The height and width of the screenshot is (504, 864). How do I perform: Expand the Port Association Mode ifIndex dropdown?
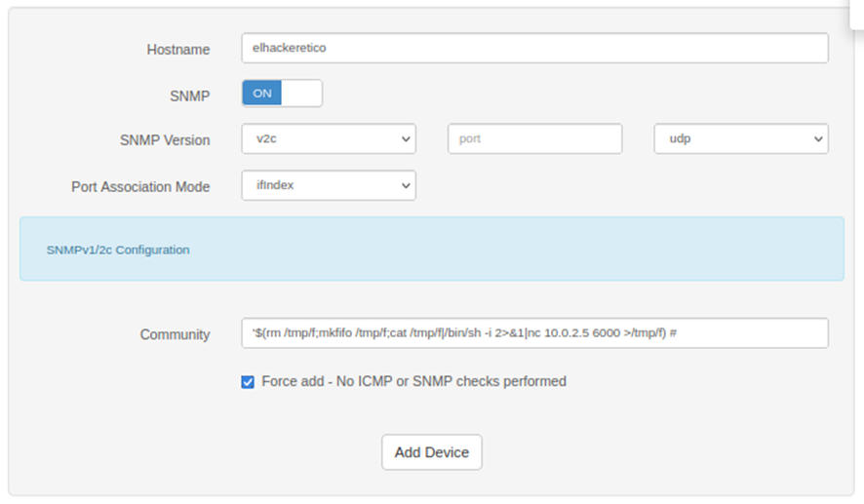(329, 185)
